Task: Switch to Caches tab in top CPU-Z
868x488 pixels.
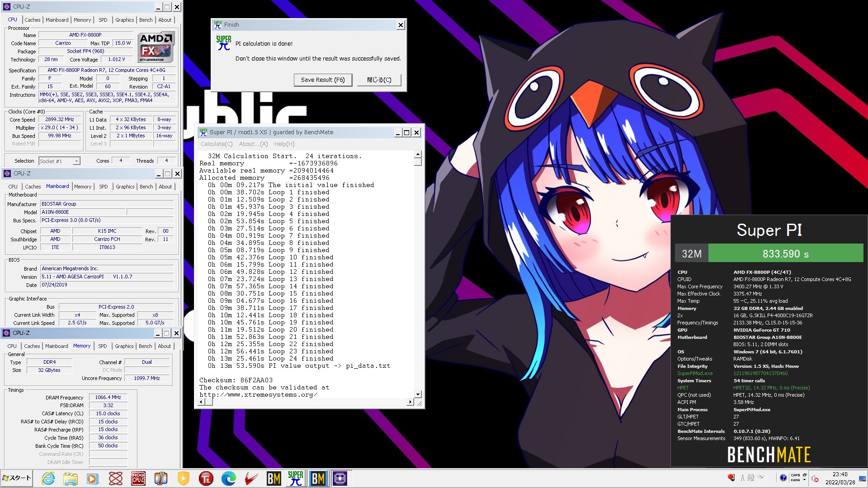Action: pos(33,20)
